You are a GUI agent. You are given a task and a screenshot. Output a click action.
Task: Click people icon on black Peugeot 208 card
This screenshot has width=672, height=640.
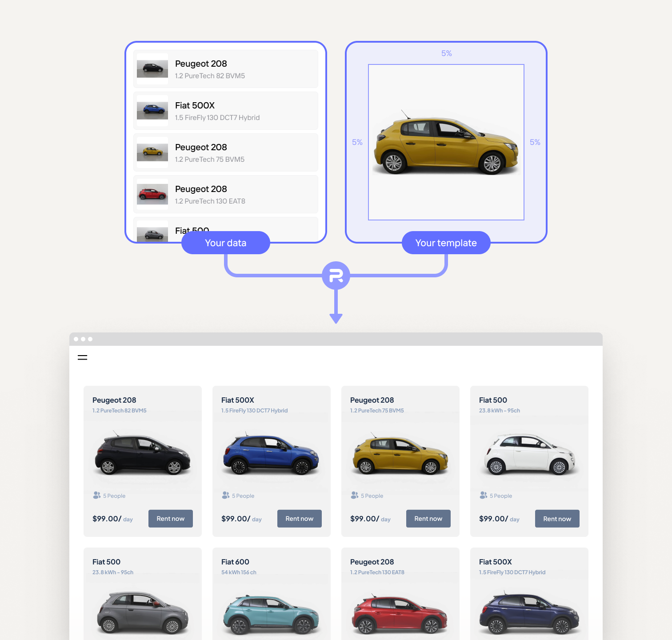tap(96, 495)
